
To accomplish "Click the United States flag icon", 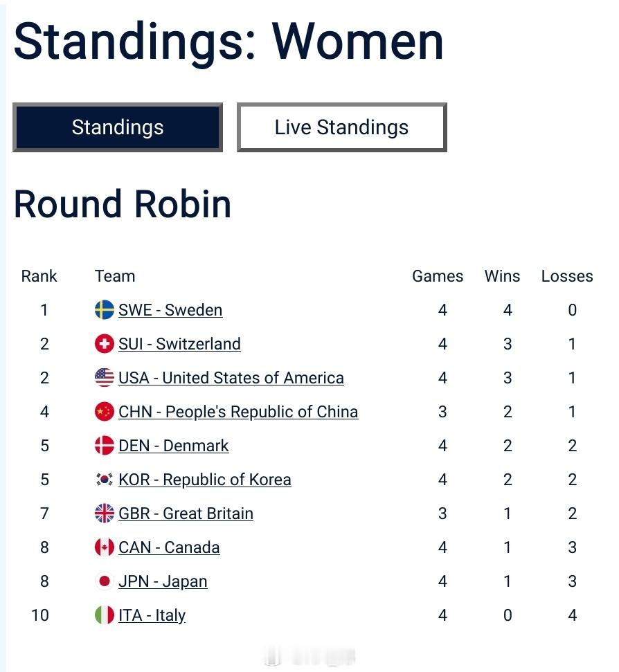I will [x=104, y=378].
